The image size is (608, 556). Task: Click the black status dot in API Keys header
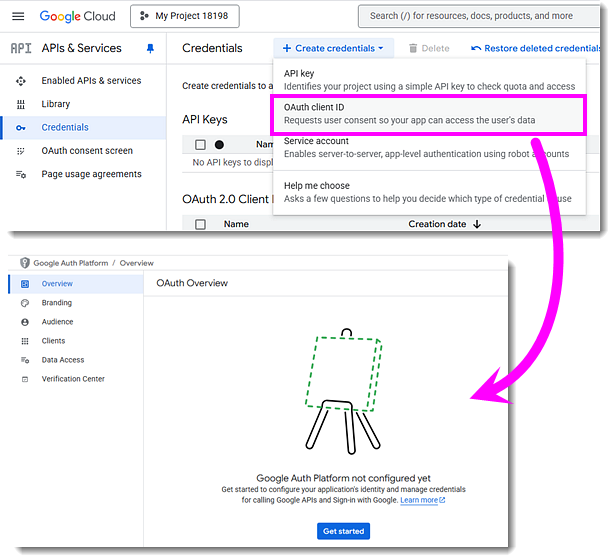219,145
